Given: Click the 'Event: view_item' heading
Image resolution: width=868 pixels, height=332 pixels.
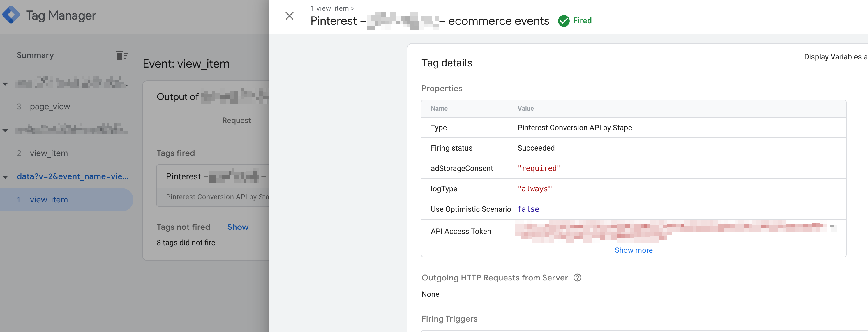Looking at the screenshot, I should point(186,64).
